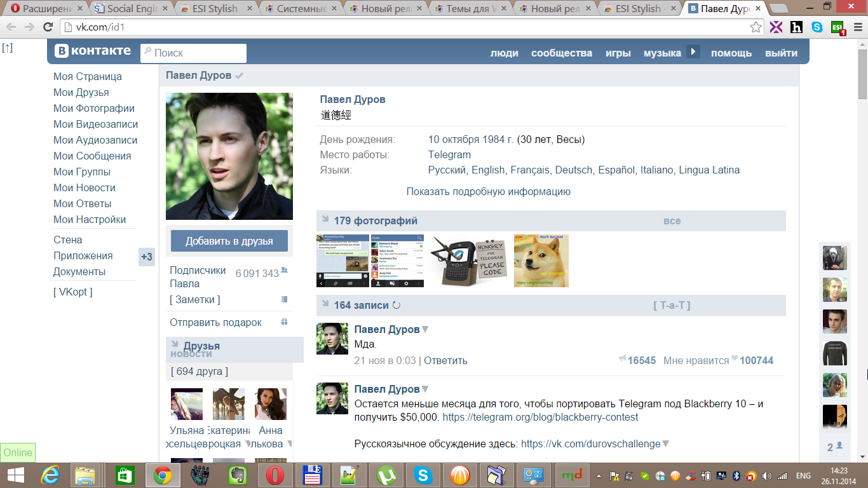Show hidden system tray icons
868x488 pixels.
[x=599, y=475]
